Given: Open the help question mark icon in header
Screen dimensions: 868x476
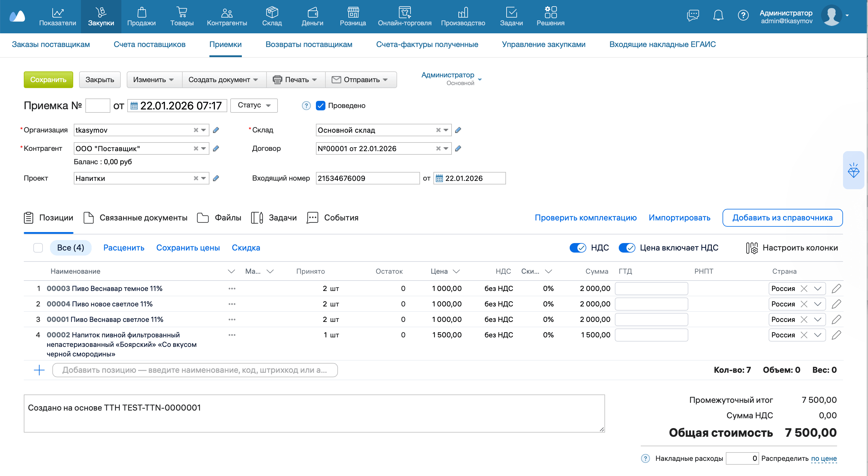Looking at the screenshot, I should [x=743, y=15].
